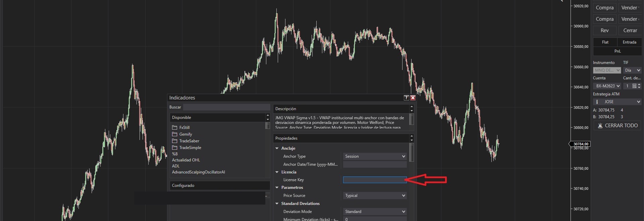Image resolution: width=644 pixels, height=221 pixels.
Task: Close the Indicadores dialog
Action: pos(413,98)
